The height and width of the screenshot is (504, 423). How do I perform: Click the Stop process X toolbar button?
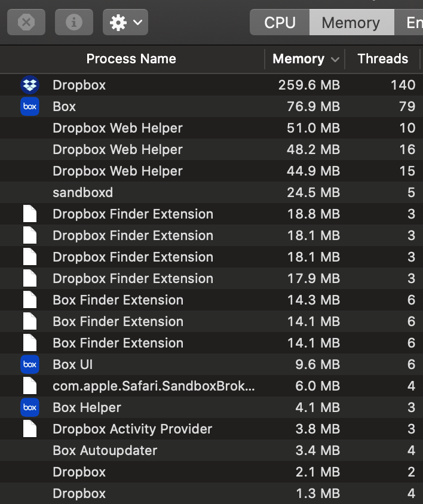click(26, 22)
